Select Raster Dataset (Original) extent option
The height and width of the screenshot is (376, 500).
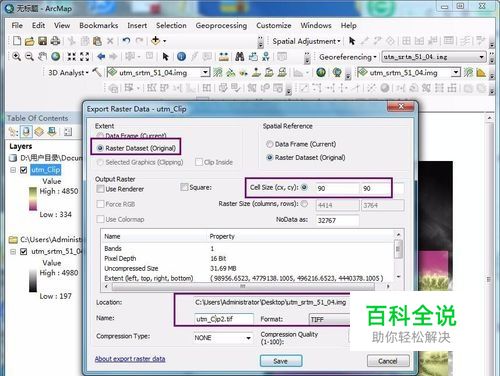pyautogui.click(x=100, y=148)
